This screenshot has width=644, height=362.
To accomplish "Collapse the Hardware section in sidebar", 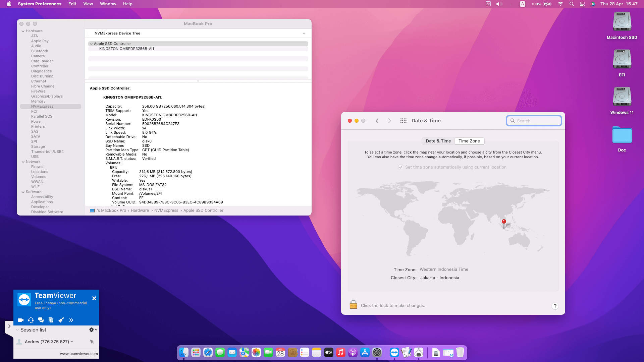I will 23,31.
